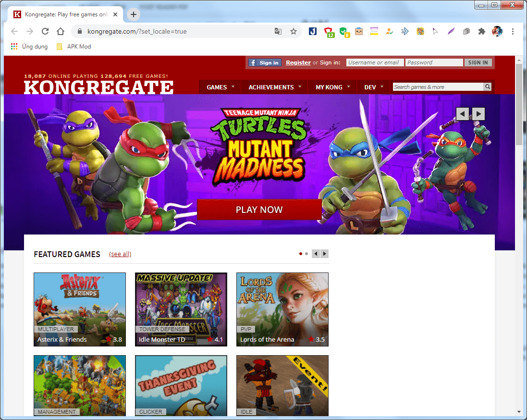
Task: Open the APK Mod bookmark folder
Action: 74,47
